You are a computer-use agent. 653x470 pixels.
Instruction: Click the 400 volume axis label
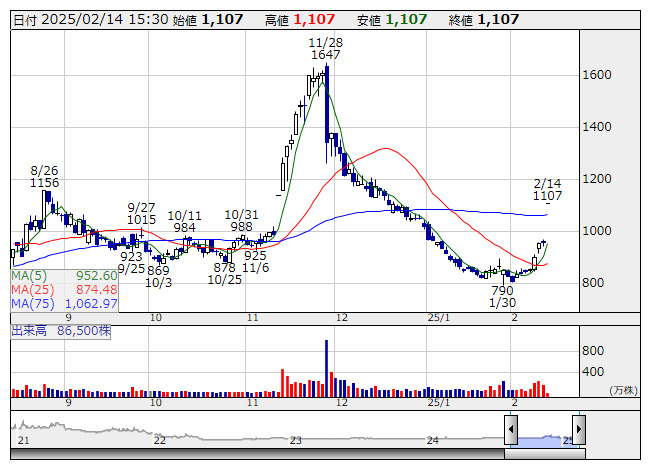593,372
